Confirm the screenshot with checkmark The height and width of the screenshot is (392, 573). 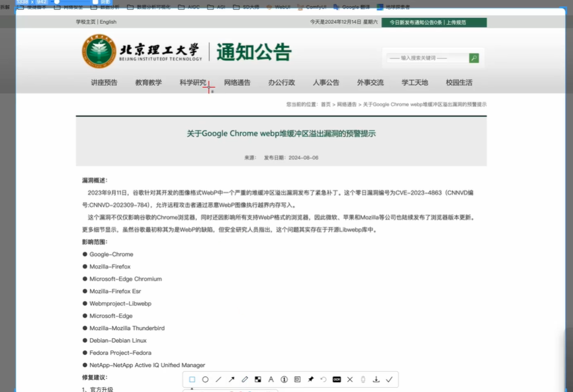coord(389,380)
